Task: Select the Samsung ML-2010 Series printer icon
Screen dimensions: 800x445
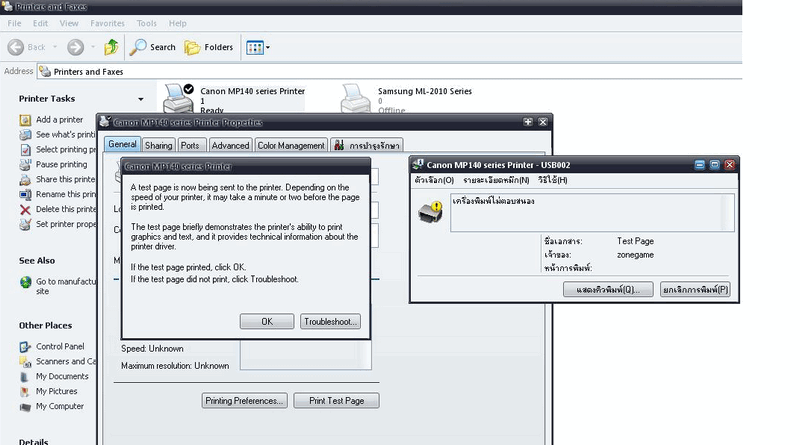Action: [x=356, y=98]
